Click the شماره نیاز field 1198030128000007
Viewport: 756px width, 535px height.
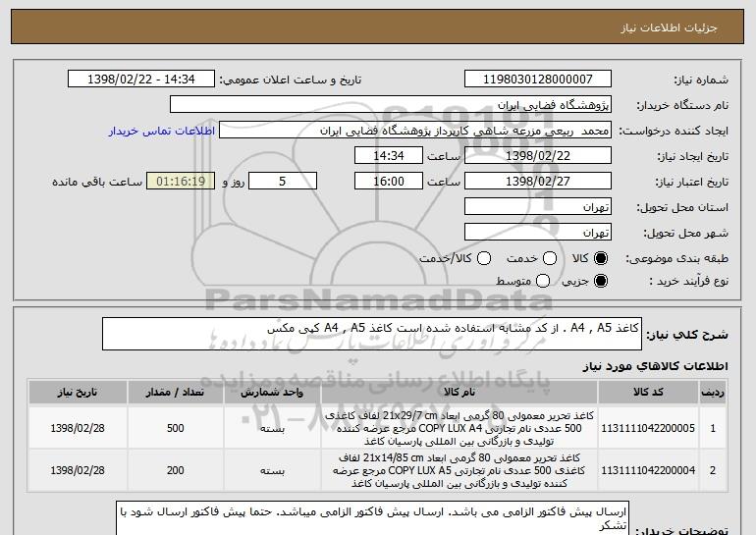[538, 80]
